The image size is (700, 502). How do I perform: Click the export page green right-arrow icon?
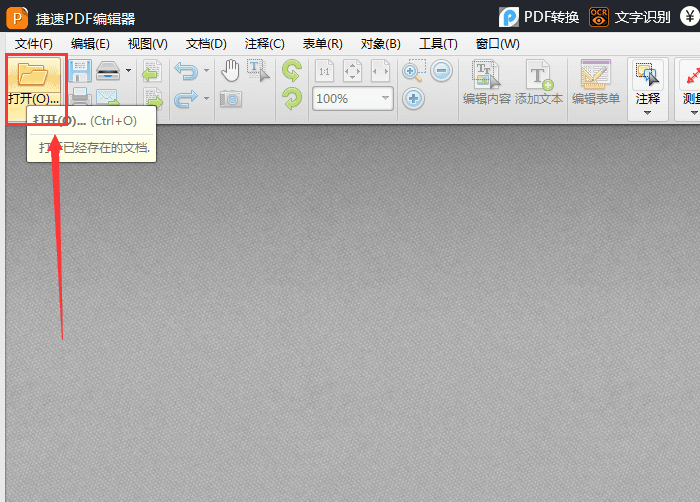[x=153, y=98]
